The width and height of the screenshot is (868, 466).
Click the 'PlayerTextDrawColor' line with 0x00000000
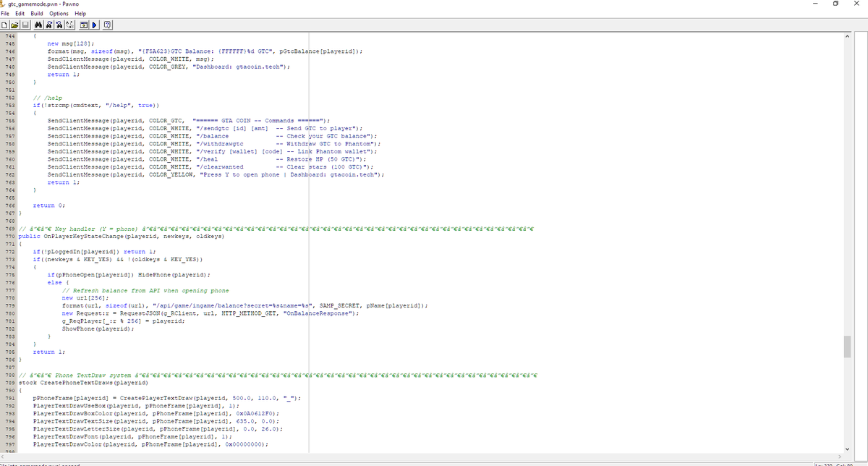point(152,444)
